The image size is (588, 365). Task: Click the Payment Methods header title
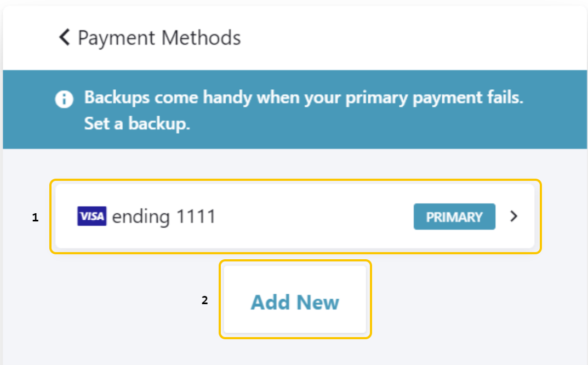159,38
